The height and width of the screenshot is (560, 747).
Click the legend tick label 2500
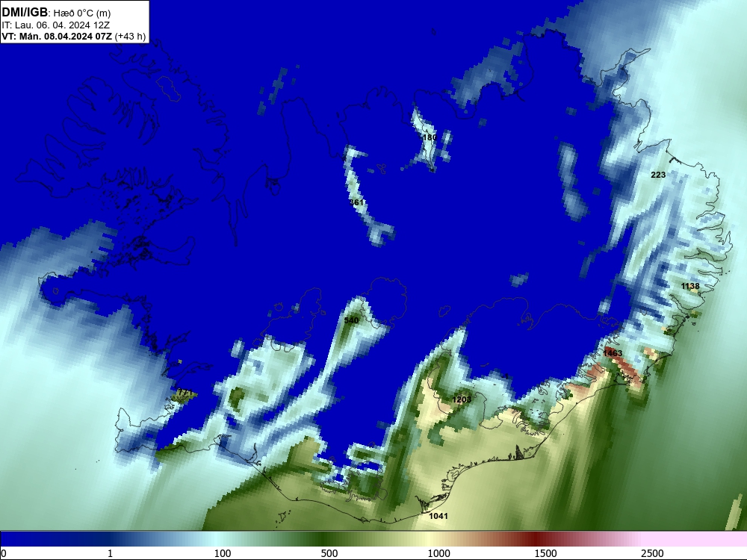tap(652, 553)
